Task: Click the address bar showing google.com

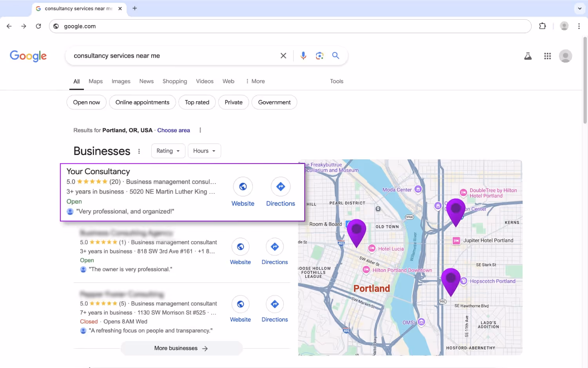Action: click(290, 26)
